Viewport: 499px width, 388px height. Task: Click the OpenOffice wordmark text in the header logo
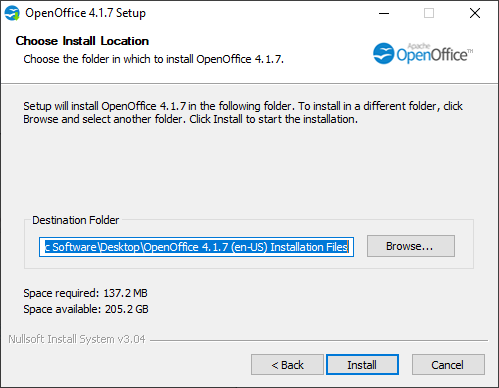click(x=434, y=54)
